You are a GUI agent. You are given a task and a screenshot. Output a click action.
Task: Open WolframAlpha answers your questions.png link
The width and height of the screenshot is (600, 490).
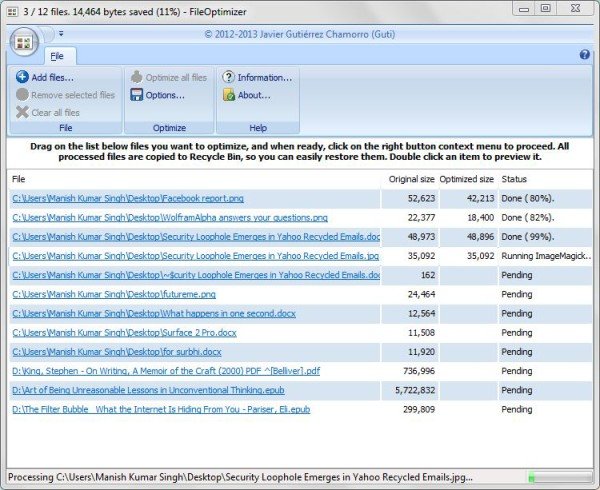(170, 218)
